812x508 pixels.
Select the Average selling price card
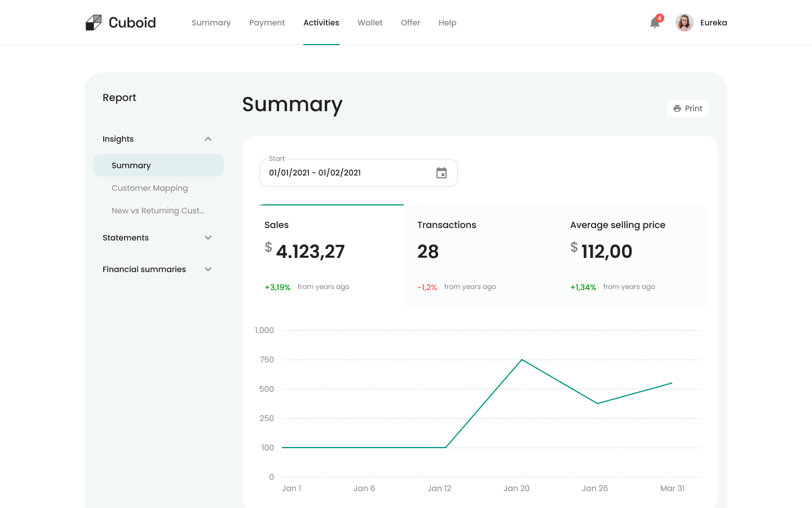point(633,255)
